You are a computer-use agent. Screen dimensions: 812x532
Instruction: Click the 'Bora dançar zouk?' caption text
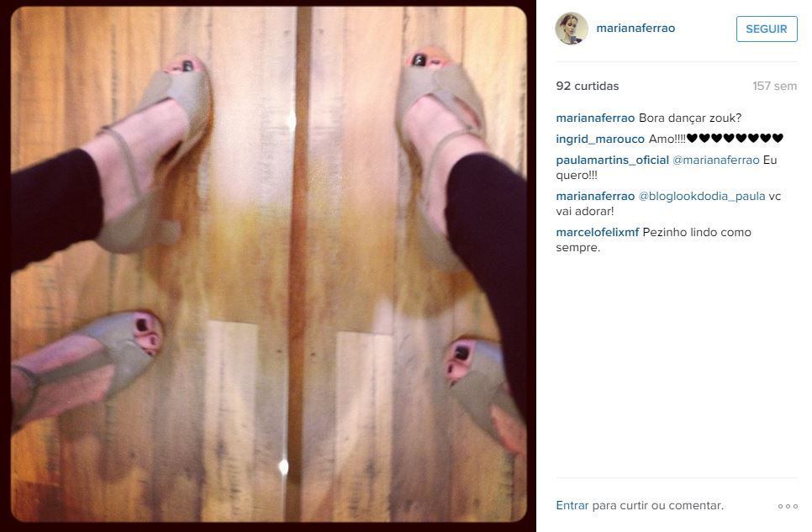click(x=690, y=119)
